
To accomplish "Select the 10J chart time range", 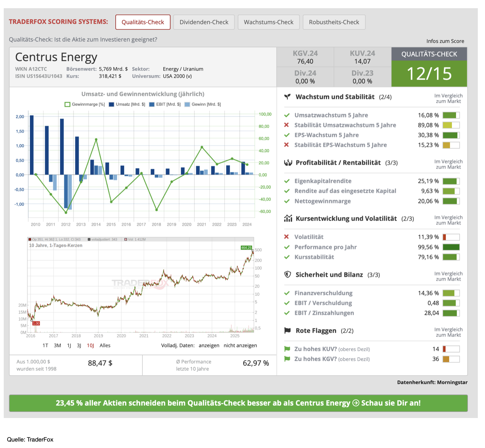I will (90, 345).
